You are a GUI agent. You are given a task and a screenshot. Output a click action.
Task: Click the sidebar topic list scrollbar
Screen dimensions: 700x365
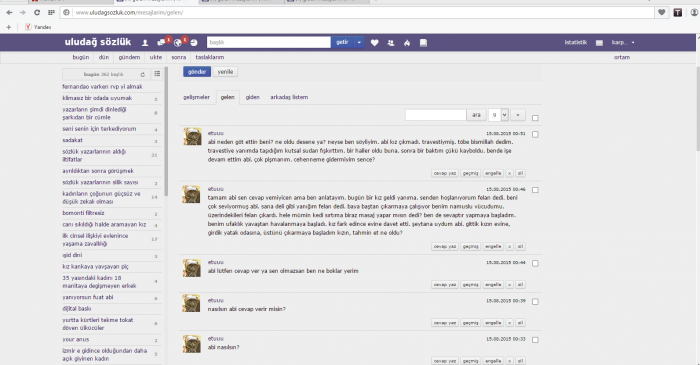coord(166,132)
